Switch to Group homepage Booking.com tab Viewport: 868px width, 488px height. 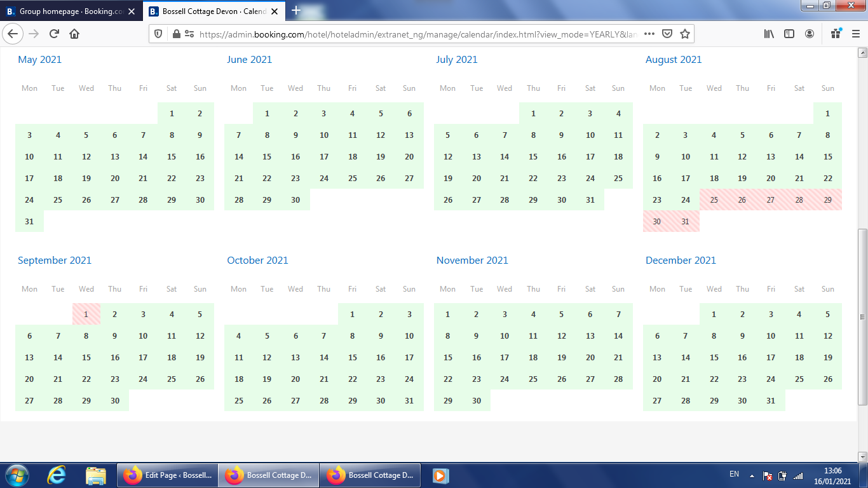(x=70, y=11)
